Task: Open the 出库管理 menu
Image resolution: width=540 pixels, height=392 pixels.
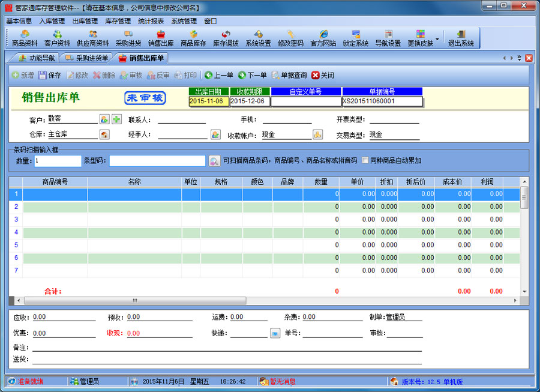Action: click(x=85, y=21)
